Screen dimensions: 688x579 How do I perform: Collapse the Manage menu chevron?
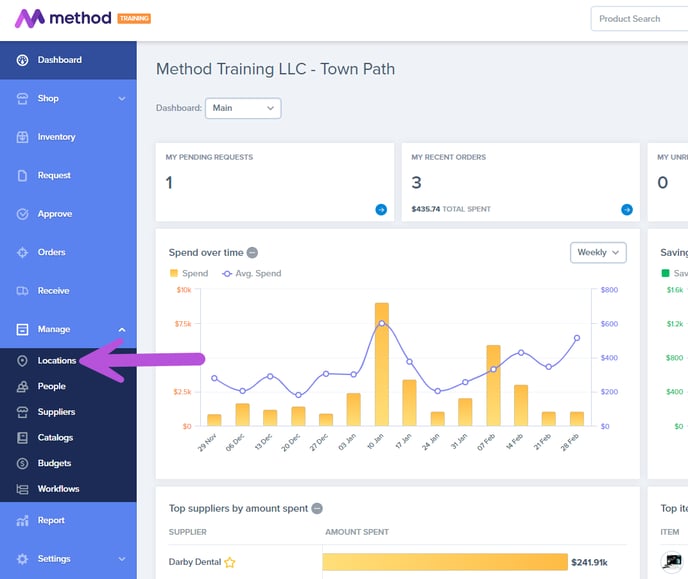click(122, 329)
